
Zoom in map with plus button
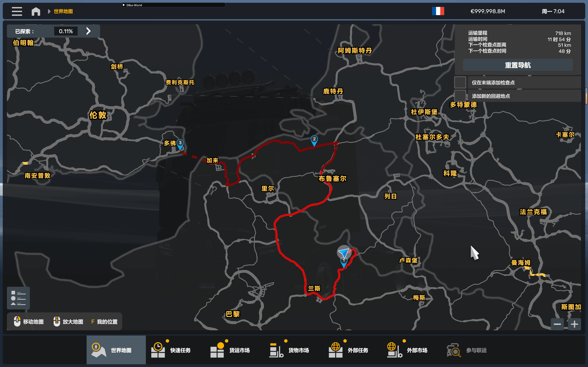[574, 324]
